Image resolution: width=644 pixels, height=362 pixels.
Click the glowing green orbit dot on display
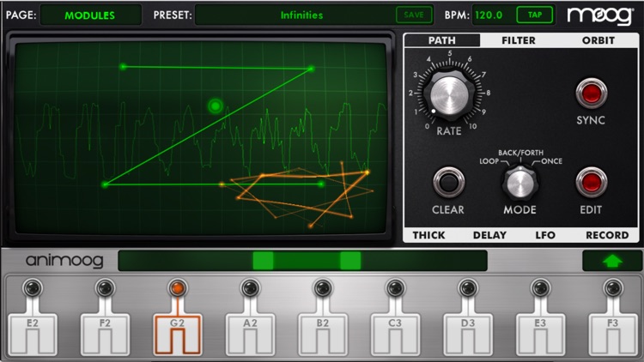click(x=216, y=106)
